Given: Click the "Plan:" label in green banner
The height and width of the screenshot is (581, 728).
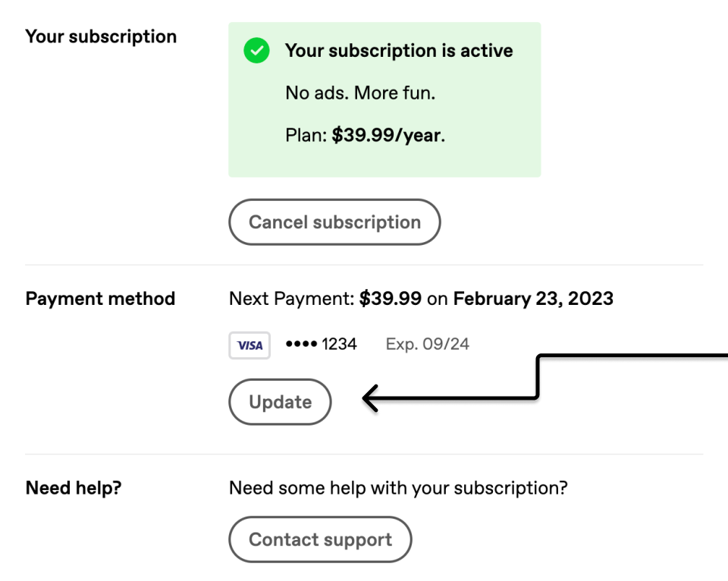Looking at the screenshot, I should tap(306, 137).
